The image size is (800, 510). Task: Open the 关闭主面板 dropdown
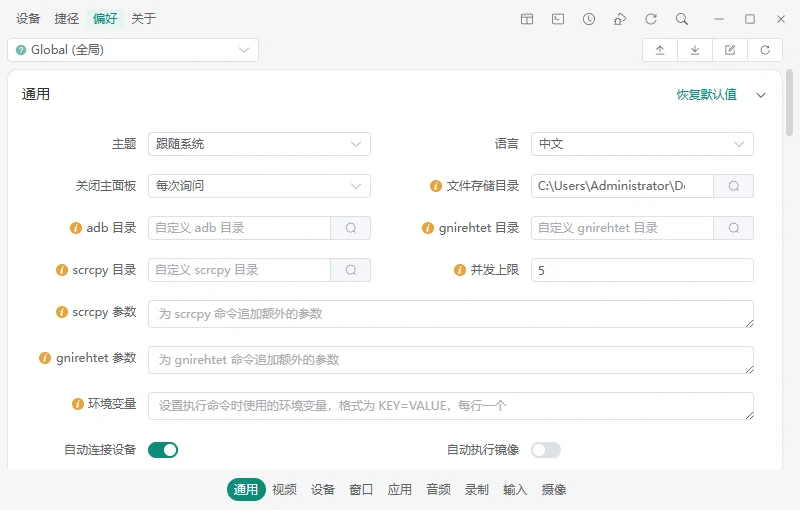pyautogui.click(x=259, y=186)
